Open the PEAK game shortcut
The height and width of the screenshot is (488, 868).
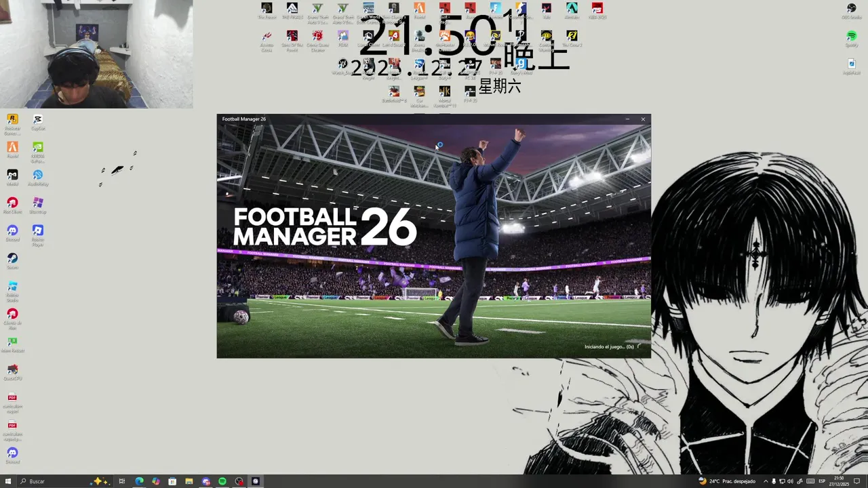point(343,38)
